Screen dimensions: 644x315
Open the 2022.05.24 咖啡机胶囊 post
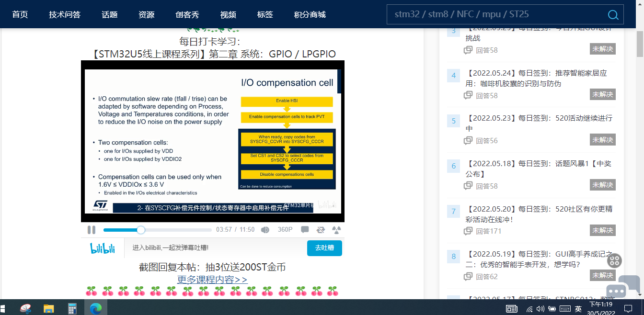[x=536, y=79]
